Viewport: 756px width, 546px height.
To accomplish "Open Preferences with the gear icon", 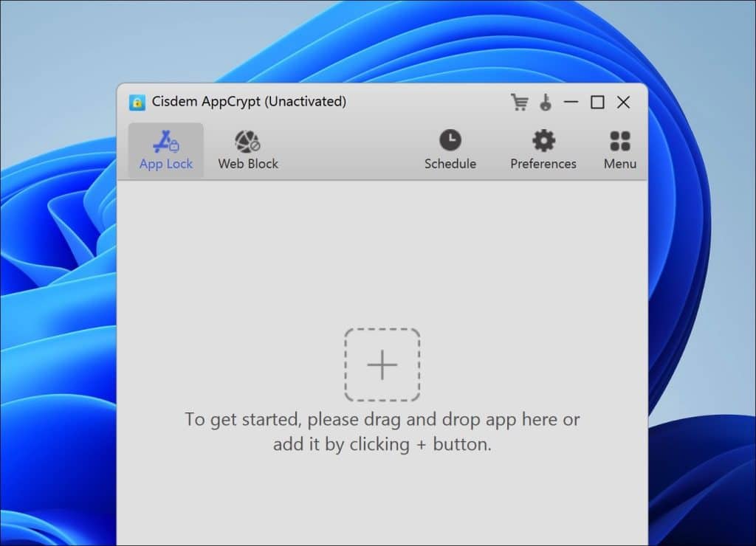I will [x=543, y=151].
